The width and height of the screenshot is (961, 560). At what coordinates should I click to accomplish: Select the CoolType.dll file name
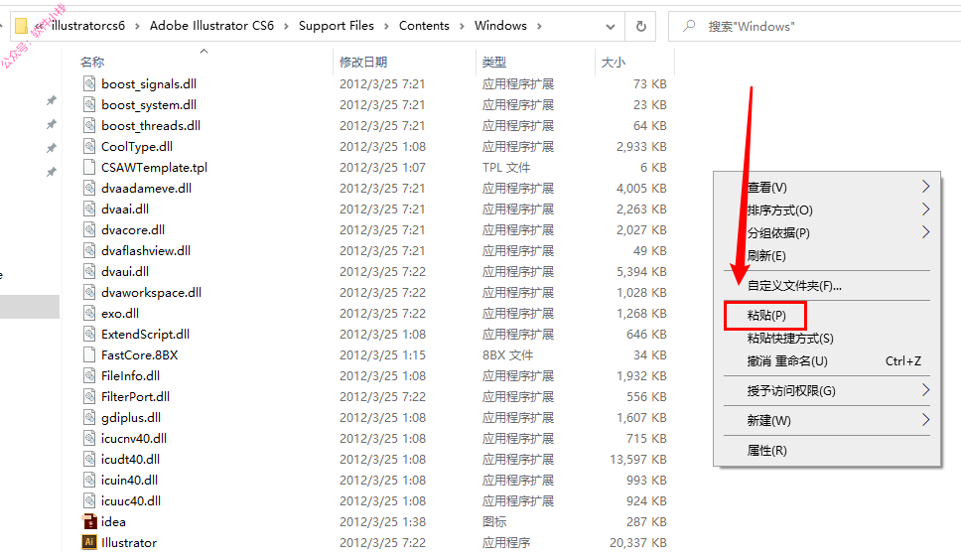pyautogui.click(x=137, y=147)
